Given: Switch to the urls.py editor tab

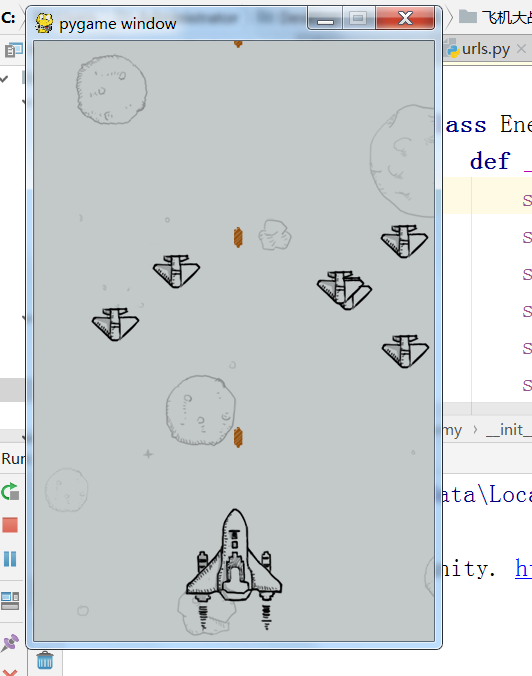Looking at the screenshot, I should (485, 49).
